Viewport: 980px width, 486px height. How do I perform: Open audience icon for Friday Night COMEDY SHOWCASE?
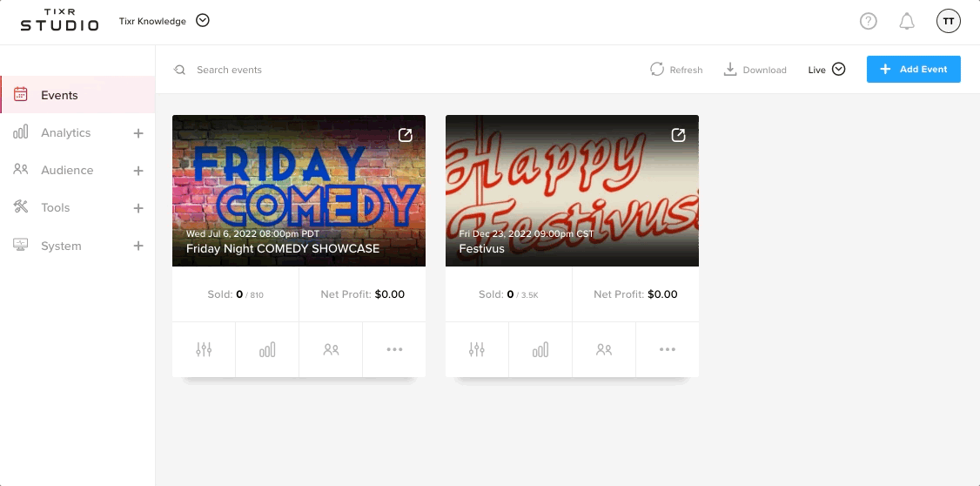tap(331, 349)
